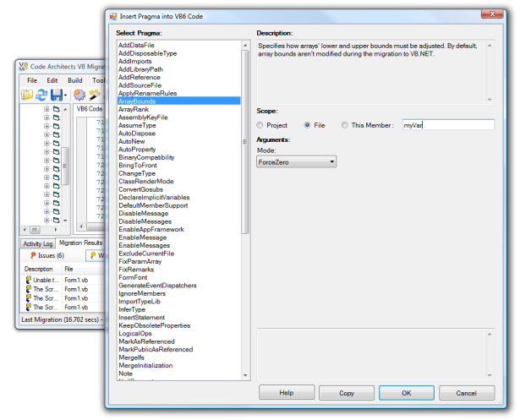
Task: Select ChangeType pragma
Action: coord(178,173)
